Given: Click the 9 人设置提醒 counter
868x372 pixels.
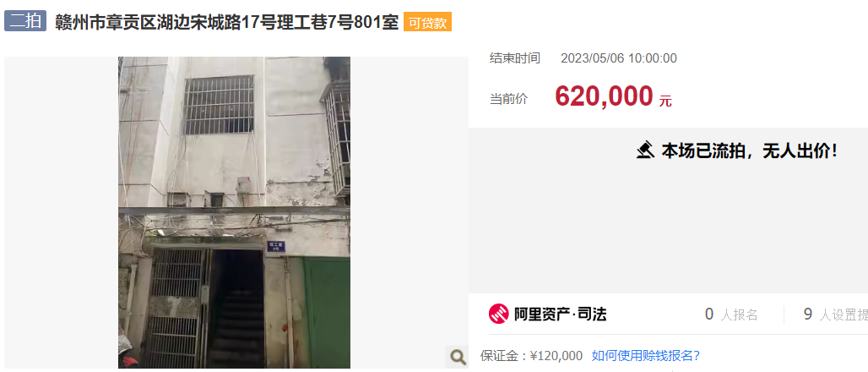Looking at the screenshot, I should (835, 315).
